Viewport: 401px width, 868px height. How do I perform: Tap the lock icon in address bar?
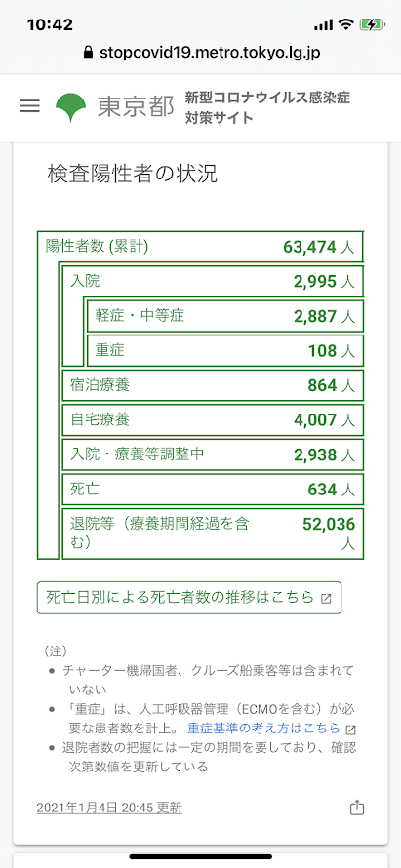tap(87, 52)
